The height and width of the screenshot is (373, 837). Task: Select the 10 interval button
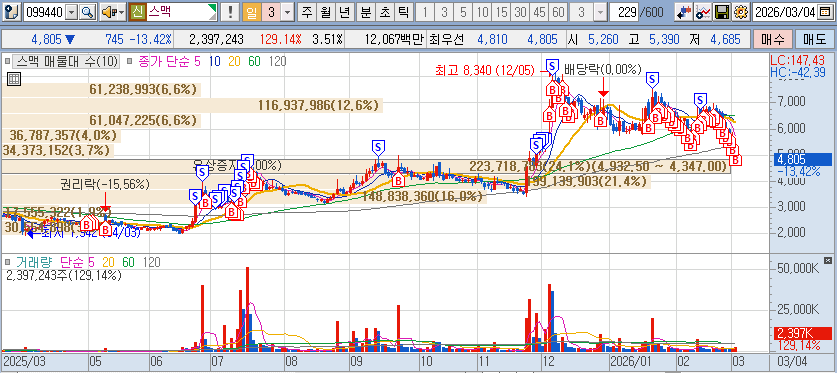tap(482, 12)
